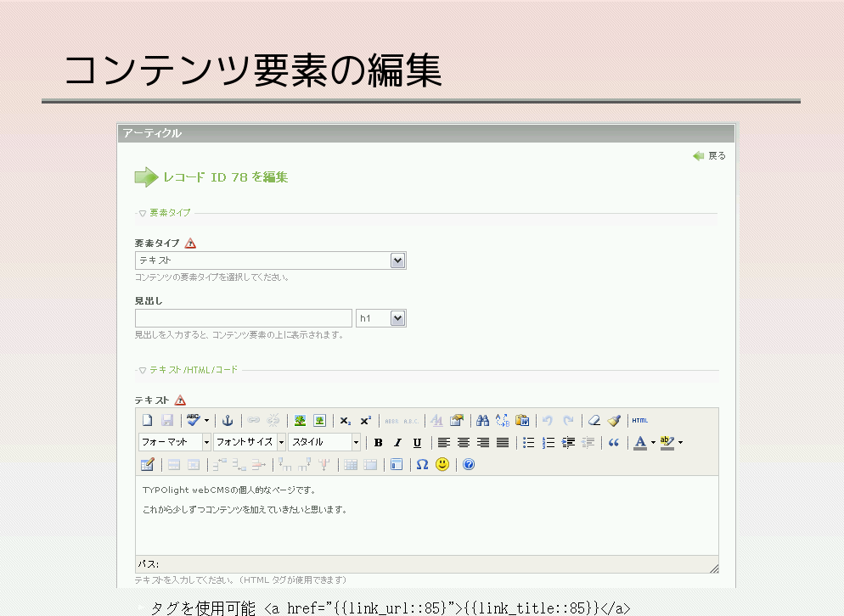Insert a special character with omega icon
844x616 pixels.
[422, 464]
